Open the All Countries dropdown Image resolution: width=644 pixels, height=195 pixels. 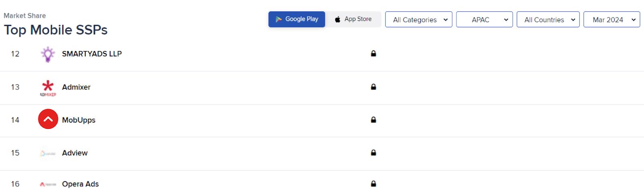pyautogui.click(x=548, y=19)
